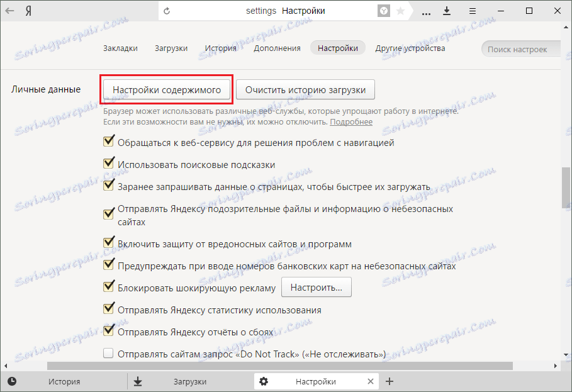
Task: Uncheck Использовать поисковые подсказки
Action: (x=108, y=164)
